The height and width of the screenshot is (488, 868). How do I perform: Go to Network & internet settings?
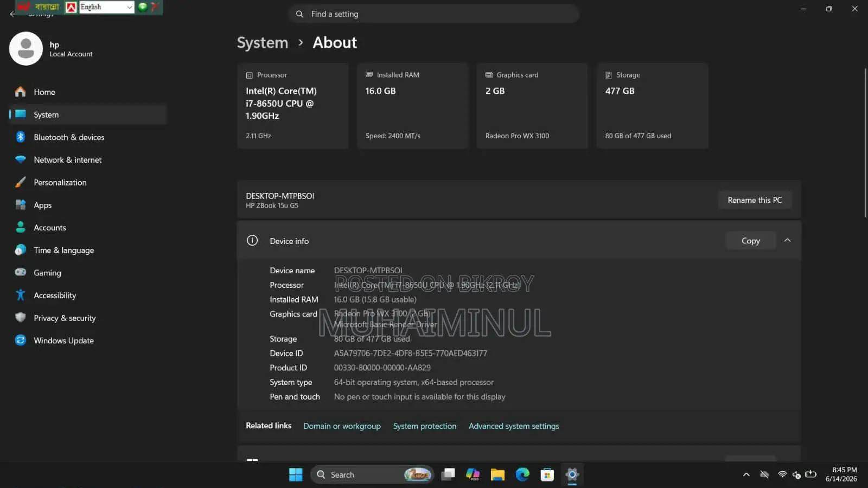coord(88,160)
